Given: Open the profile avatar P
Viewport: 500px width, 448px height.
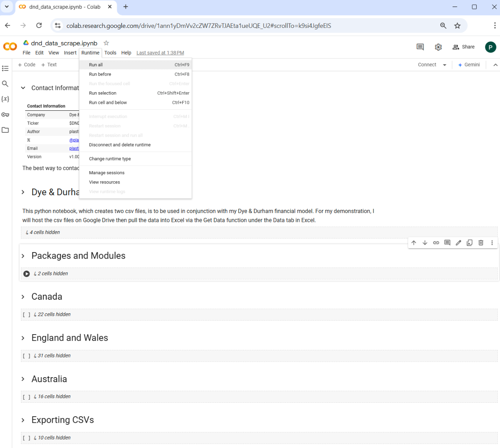Looking at the screenshot, I should click(490, 47).
